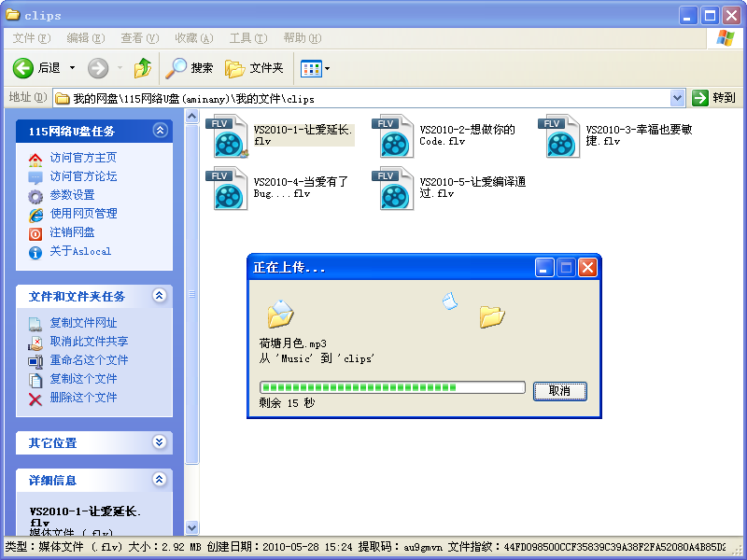Collapse the 详细信息 panel
747x560 pixels.
pos(160,479)
